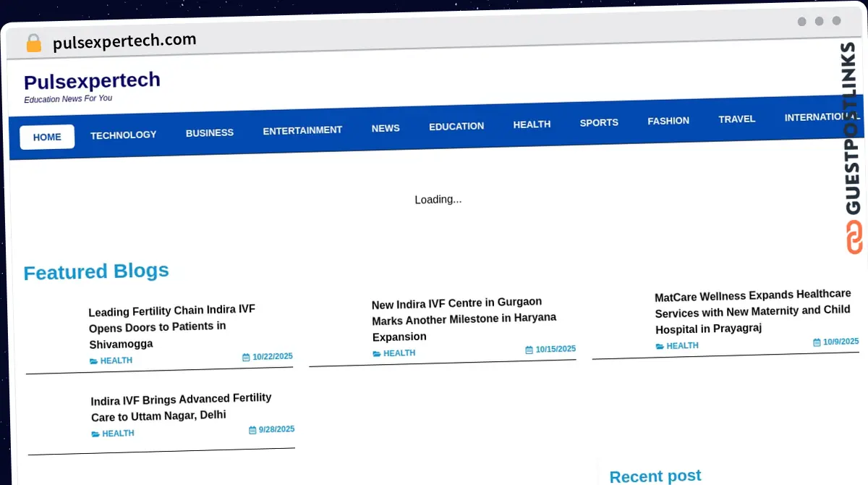
Task: Click the padlock icon in the address bar
Action: [x=33, y=43]
